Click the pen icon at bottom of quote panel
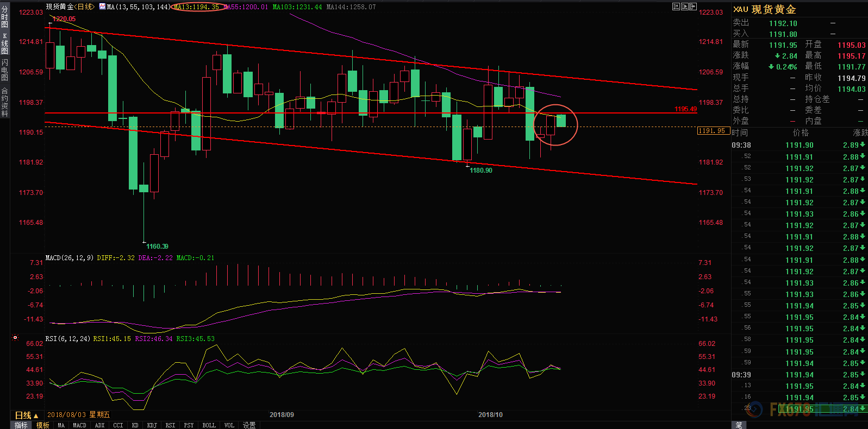This screenshot has width=868, height=429. tap(739, 425)
